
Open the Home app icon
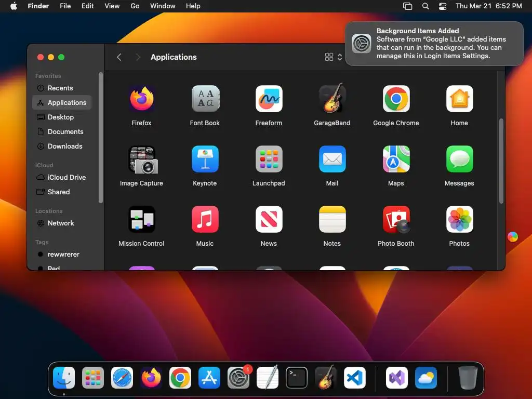(459, 99)
